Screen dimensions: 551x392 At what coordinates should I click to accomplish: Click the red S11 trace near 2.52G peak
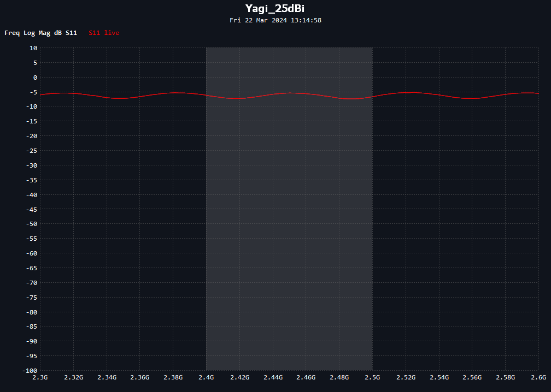413,93
